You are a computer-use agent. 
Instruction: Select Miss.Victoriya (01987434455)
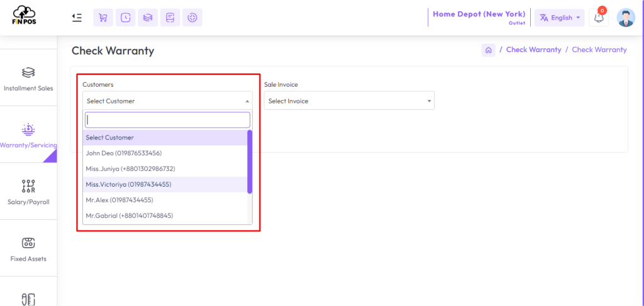(x=165, y=185)
